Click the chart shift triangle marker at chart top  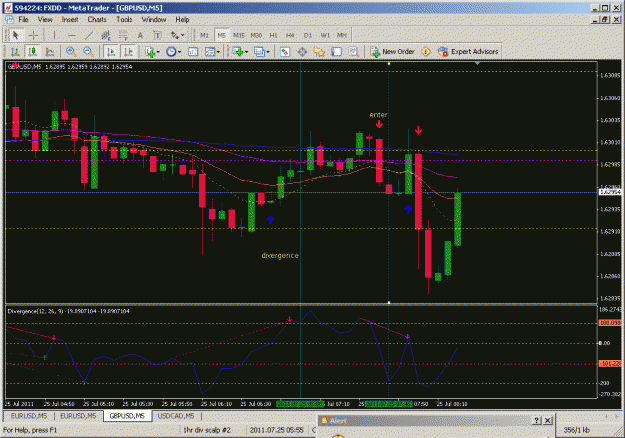coord(478,63)
